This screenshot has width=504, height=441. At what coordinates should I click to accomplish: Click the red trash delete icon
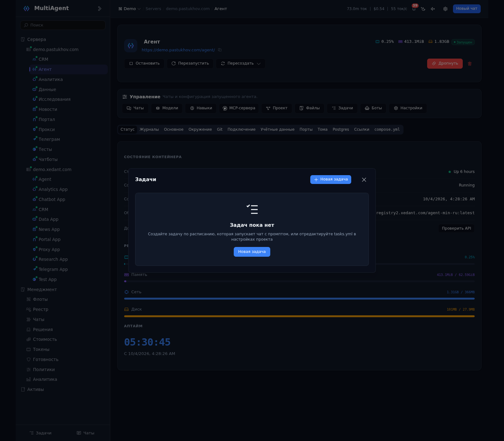pos(470,64)
